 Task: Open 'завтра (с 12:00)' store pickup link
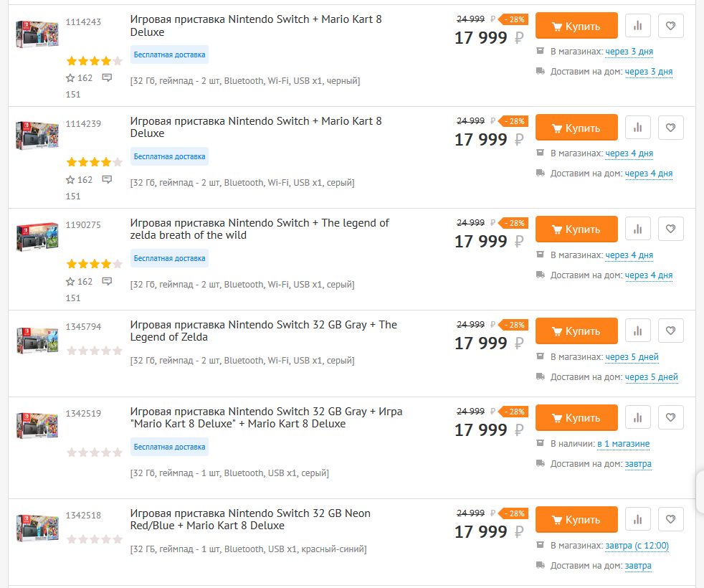pos(637,546)
